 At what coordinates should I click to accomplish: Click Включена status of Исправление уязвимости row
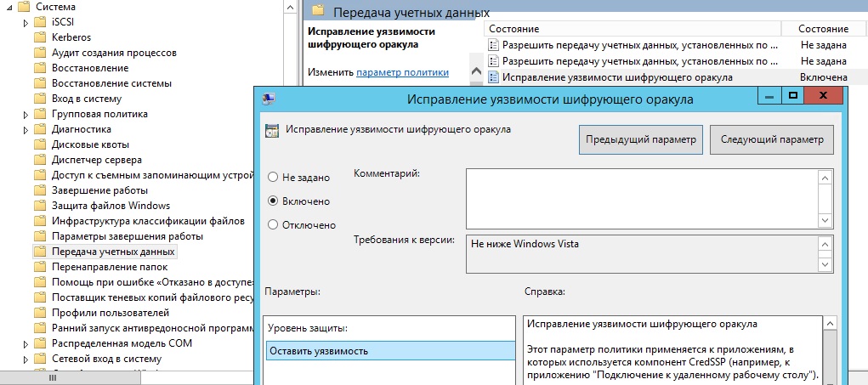[x=823, y=77]
